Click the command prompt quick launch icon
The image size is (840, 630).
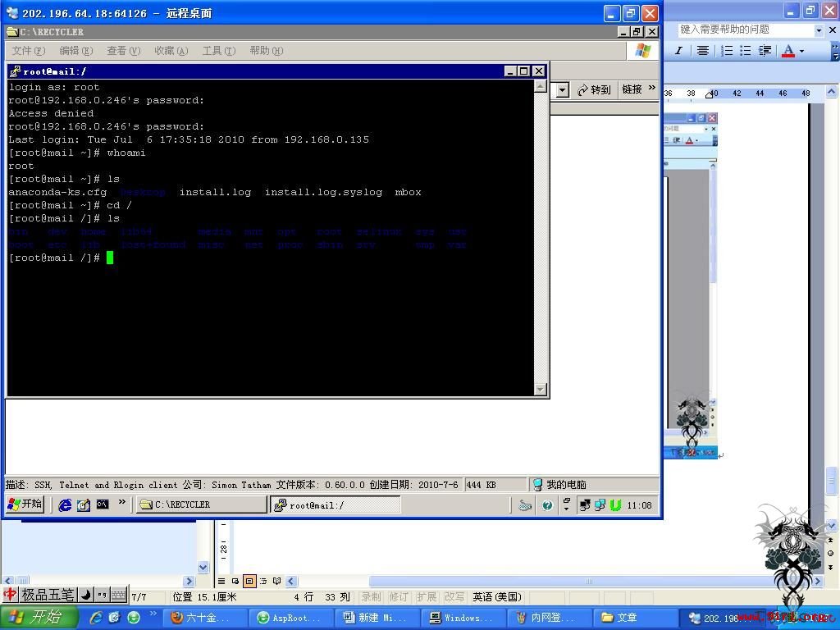(x=102, y=504)
